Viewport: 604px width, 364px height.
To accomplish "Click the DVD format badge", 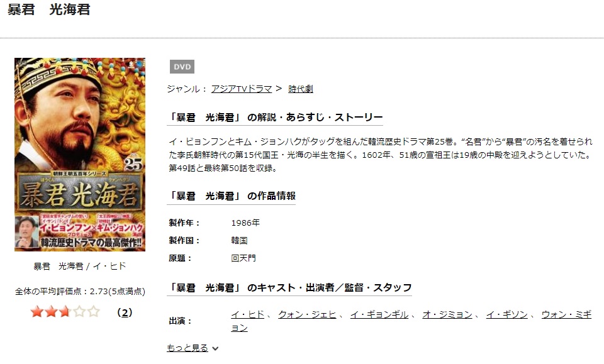I will [182, 67].
